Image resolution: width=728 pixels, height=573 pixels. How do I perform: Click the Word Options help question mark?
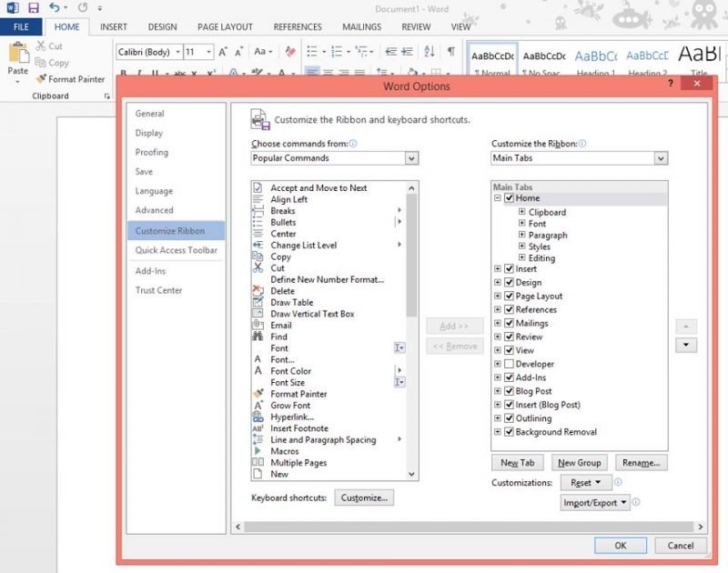click(x=672, y=85)
